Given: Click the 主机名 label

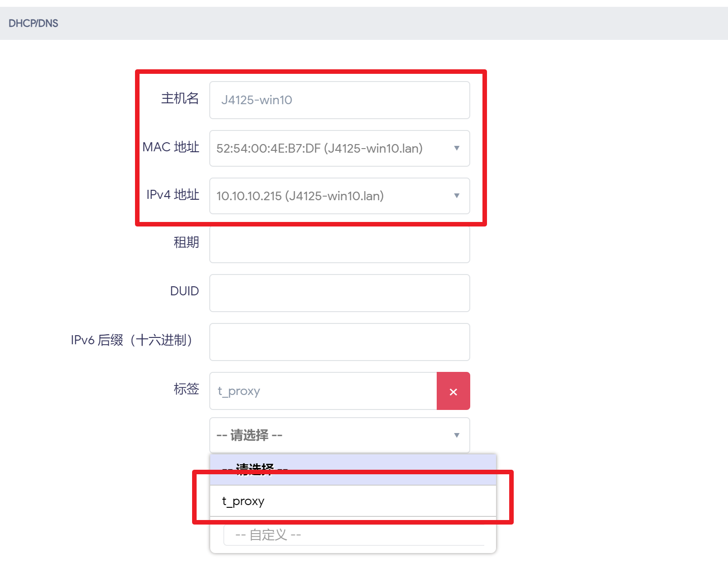Looking at the screenshot, I should pyautogui.click(x=180, y=98).
